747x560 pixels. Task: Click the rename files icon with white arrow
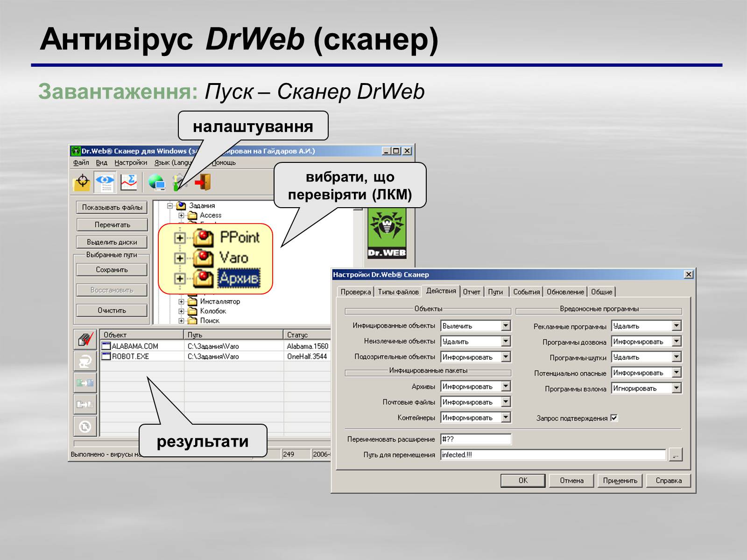coord(85,404)
